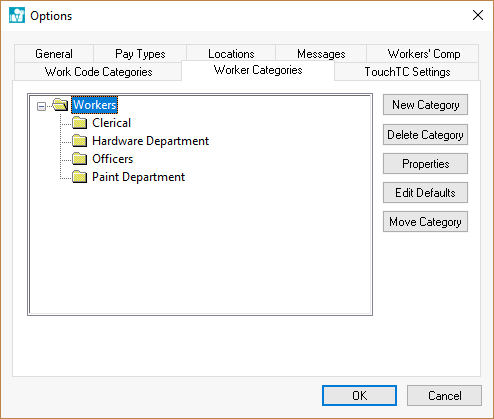Click the Officers folder icon
This screenshot has height=419, width=494.
(80, 159)
